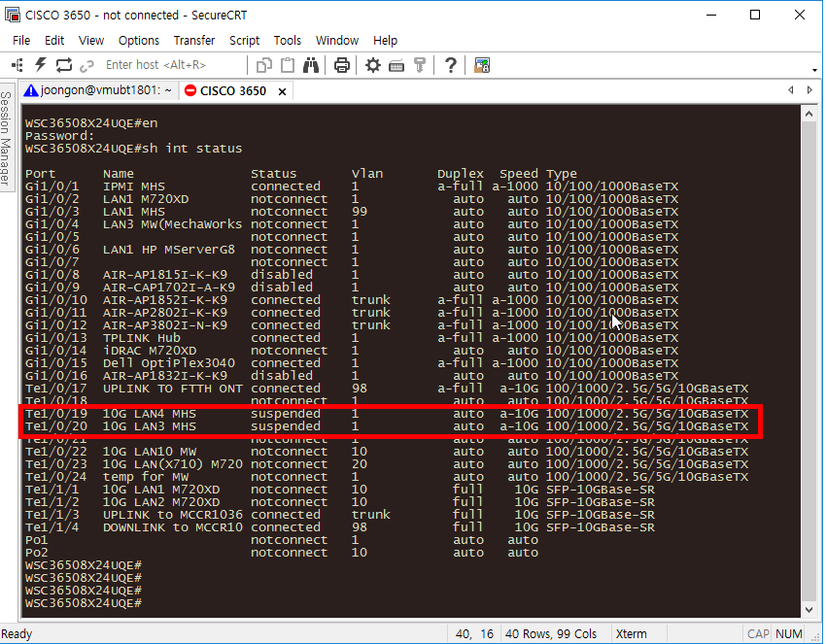Image resolution: width=827 pixels, height=644 pixels.
Task: Open Find with the binoculars icon
Action: 311,65
